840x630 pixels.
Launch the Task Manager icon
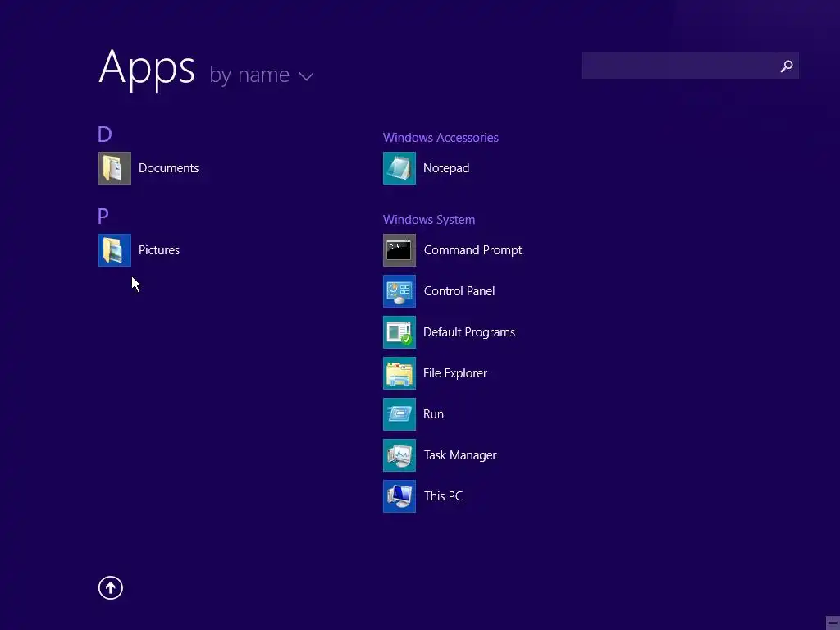pyautogui.click(x=399, y=455)
